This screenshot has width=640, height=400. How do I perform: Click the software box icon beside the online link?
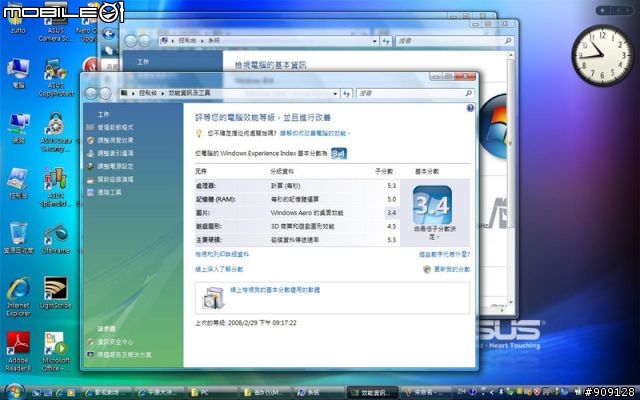pyautogui.click(x=213, y=298)
